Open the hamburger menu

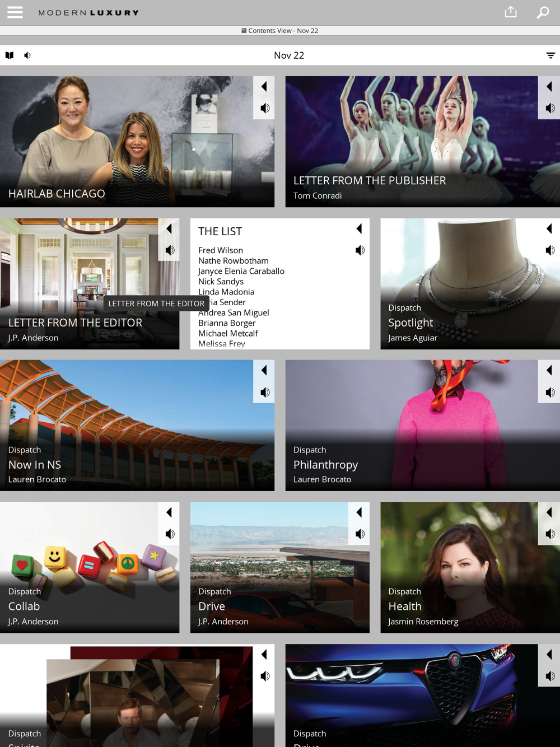coord(15,12)
